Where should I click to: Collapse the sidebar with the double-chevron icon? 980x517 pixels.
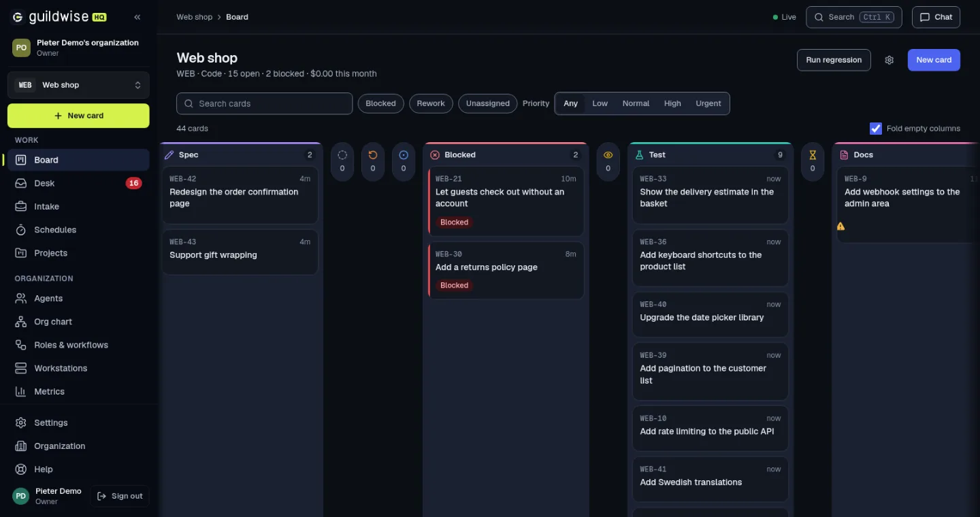tap(137, 17)
